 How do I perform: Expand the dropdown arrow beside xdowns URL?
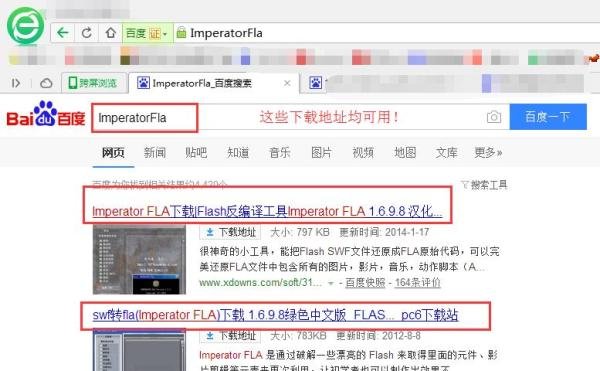pos(331,283)
